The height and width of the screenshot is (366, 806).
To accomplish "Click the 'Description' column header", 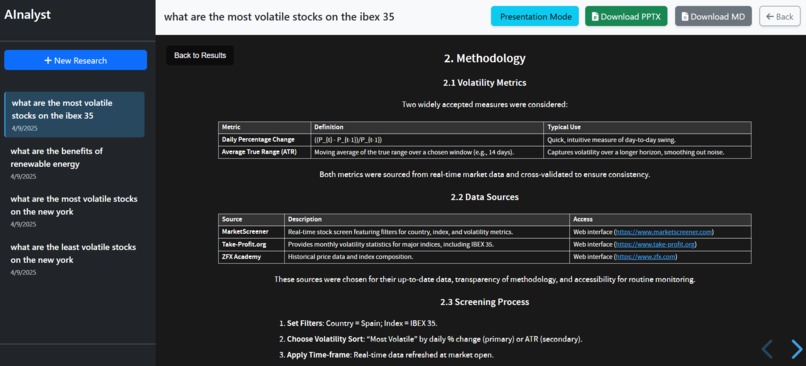I will tap(427, 219).
